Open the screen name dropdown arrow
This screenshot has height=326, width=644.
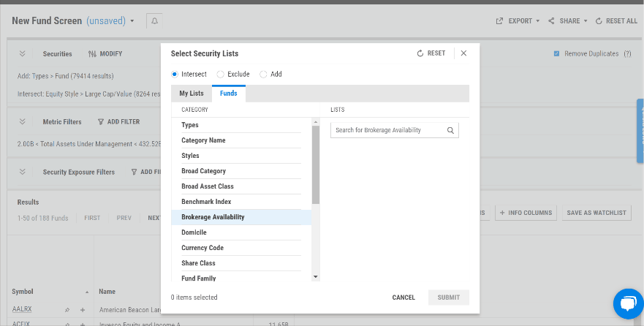(x=132, y=21)
